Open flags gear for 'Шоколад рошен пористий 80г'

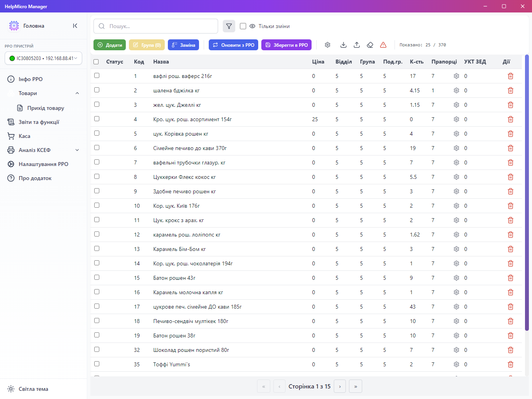click(x=456, y=350)
